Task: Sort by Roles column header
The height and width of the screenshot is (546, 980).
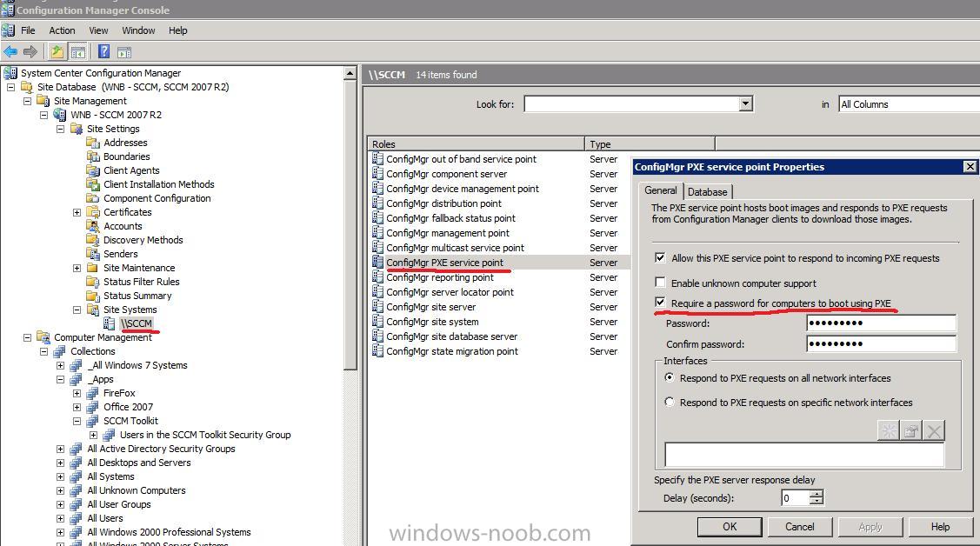Action: (x=476, y=143)
